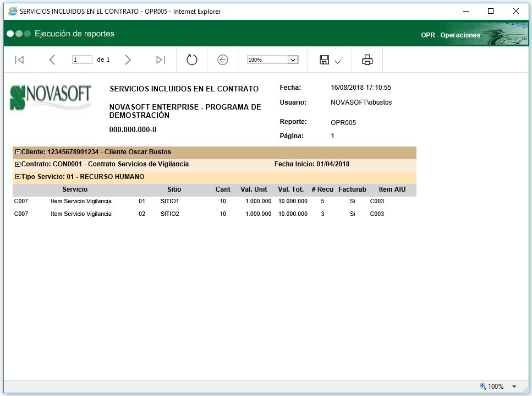
Task: Click Ejecución de reportes heading
Action: coord(74,34)
